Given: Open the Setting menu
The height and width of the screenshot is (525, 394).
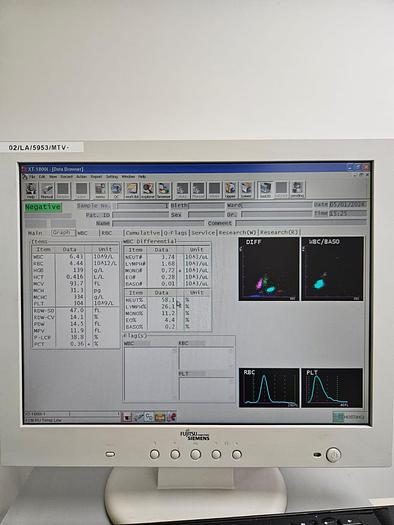Looking at the screenshot, I should click(x=112, y=176).
